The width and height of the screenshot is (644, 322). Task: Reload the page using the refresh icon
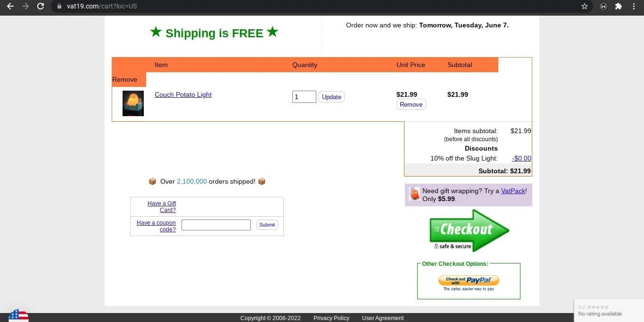(x=41, y=6)
